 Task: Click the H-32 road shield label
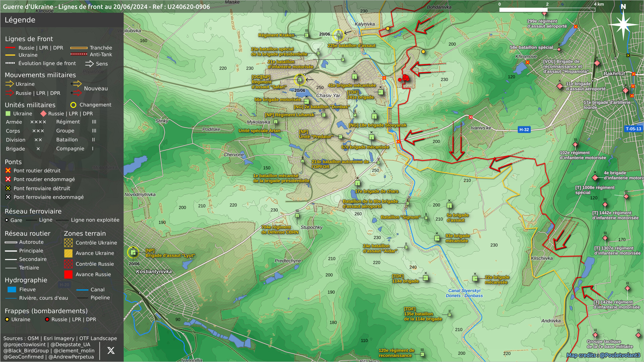pos(524,130)
